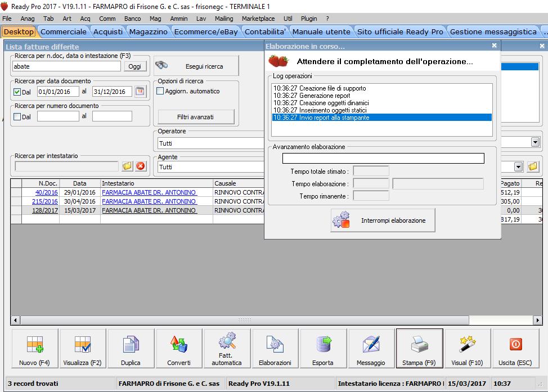Click the horizontal scrollbar thumb of the invoice list

coord(244,320)
